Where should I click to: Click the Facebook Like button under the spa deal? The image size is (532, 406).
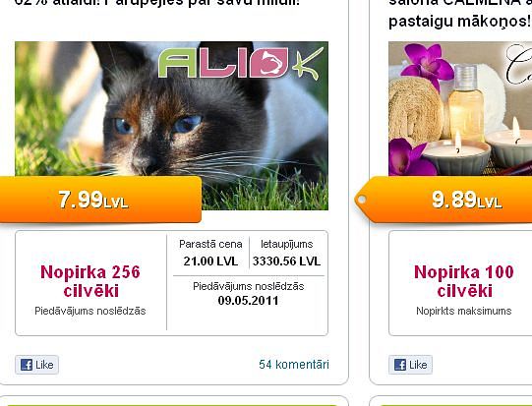coord(410,365)
